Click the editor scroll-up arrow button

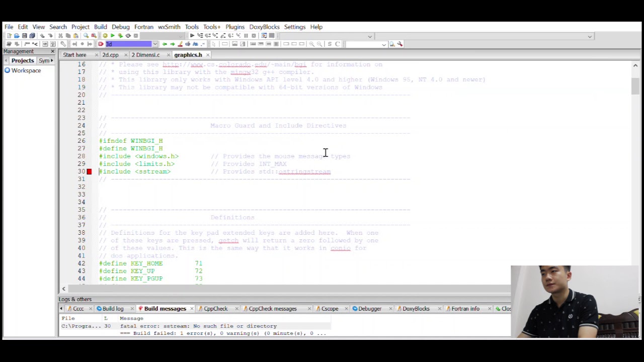click(x=635, y=65)
